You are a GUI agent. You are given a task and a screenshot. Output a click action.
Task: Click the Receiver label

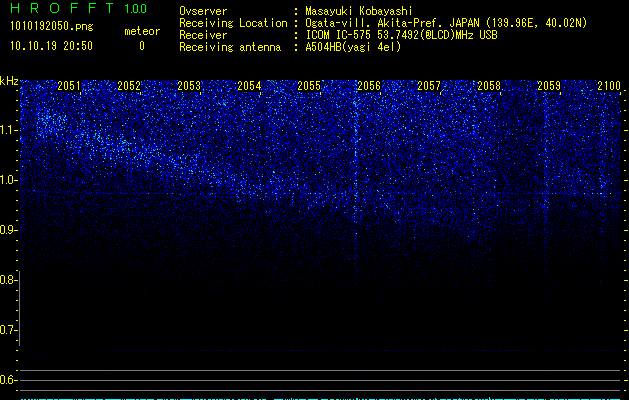203,35
